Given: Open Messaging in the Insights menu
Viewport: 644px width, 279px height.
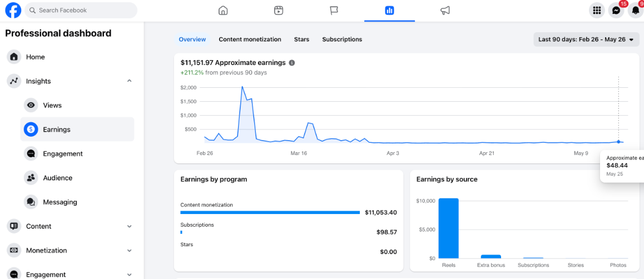Looking at the screenshot, I should click(77, 202).
